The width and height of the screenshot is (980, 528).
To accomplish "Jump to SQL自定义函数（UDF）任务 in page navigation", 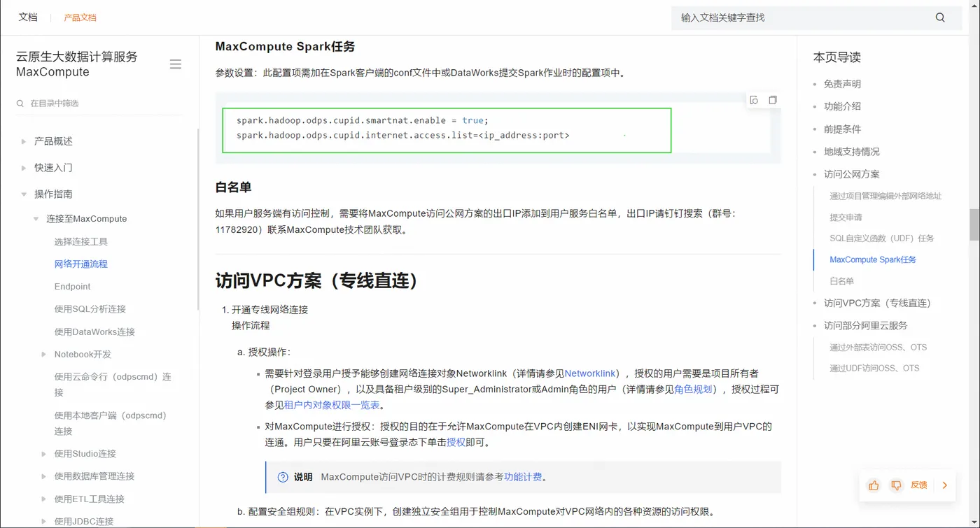I will [x=882, y=238].
